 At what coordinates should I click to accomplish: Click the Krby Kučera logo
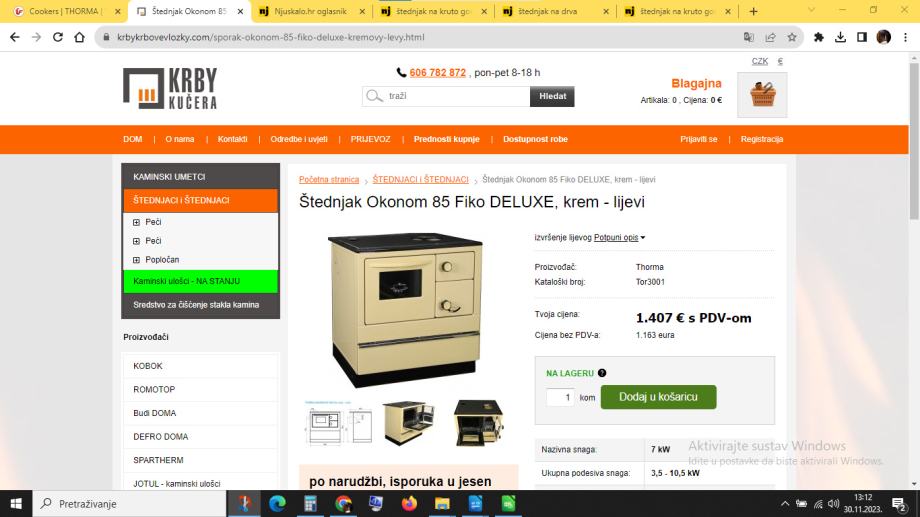coord(170,88)
